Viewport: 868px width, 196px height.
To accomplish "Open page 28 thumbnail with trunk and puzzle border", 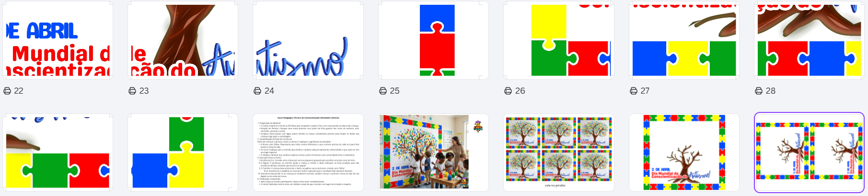I will pos(810,40).
